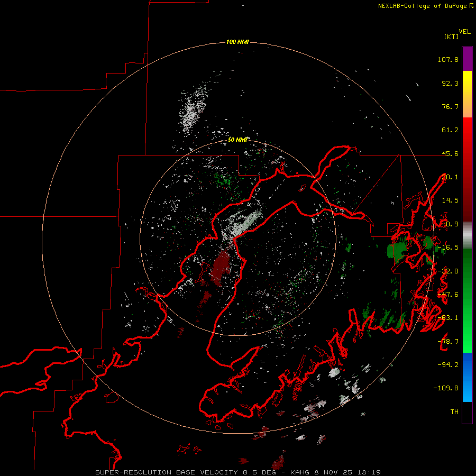Click the purple segment of color bar
This screenshot has height=476, width=476.
[467, 59]
